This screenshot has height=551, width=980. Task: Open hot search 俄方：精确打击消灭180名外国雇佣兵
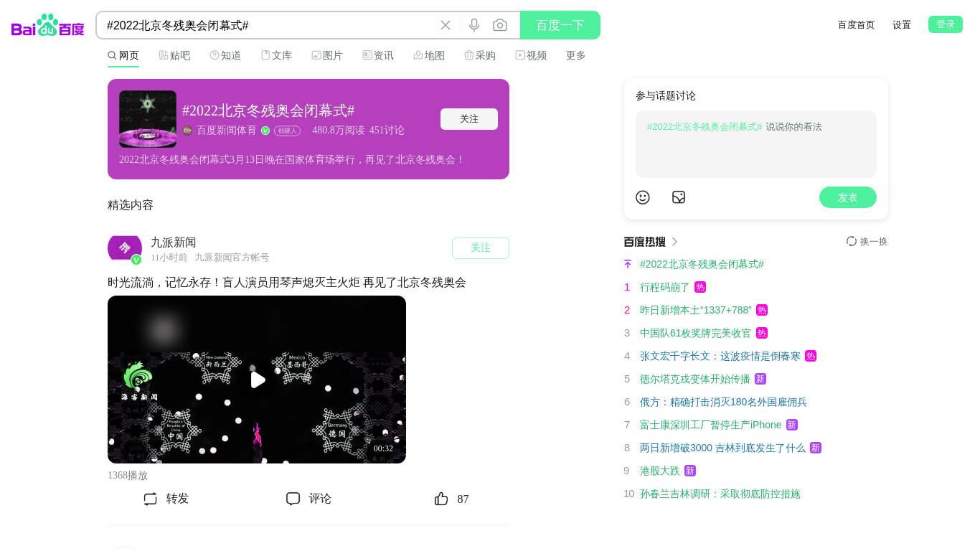tap(723, 402)
